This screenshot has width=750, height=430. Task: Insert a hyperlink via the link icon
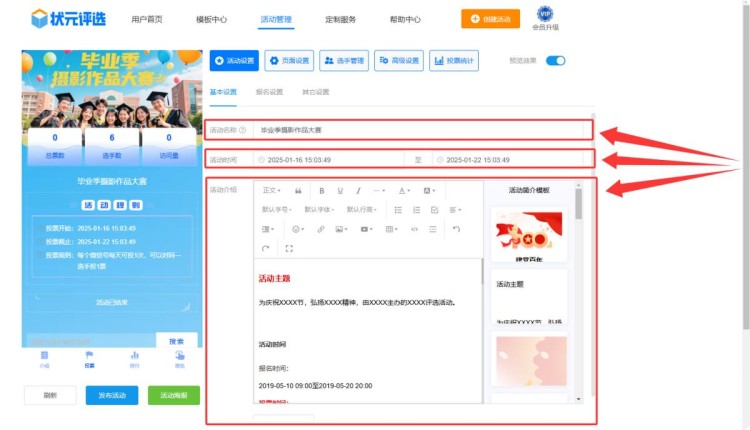321,229
